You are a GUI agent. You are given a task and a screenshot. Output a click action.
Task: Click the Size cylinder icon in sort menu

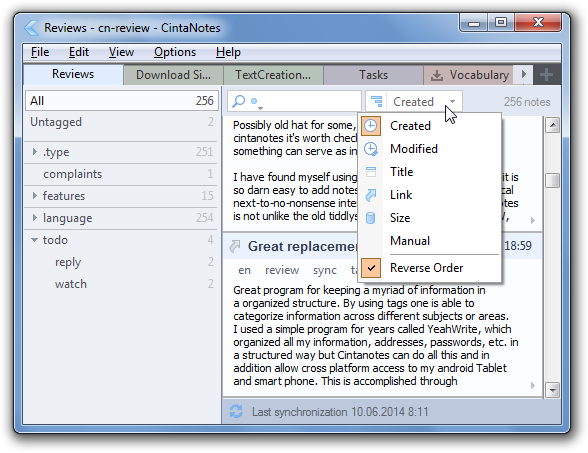[370, 218]
